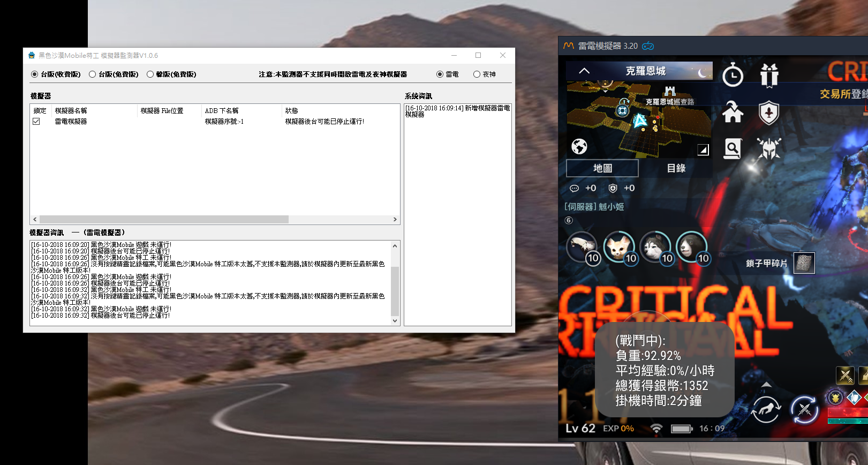
Task: Click the world globe icon on minimap
Action: [x=579, y=146]
